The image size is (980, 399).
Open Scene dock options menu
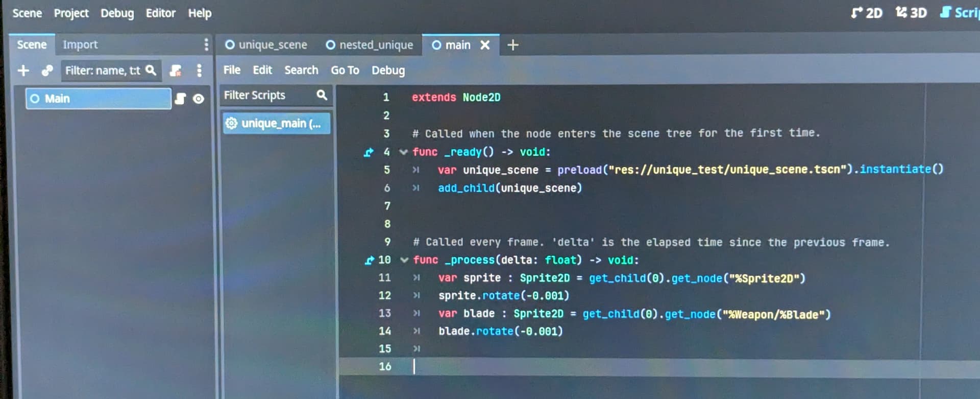tap(206, 44)
